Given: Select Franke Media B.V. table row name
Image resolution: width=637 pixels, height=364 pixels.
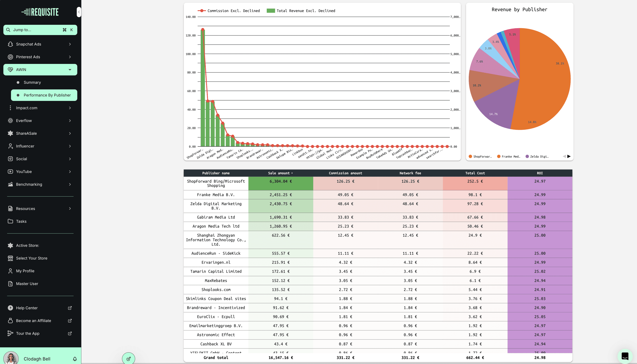Looking at the screenshot, I should [x=216, y=195].
